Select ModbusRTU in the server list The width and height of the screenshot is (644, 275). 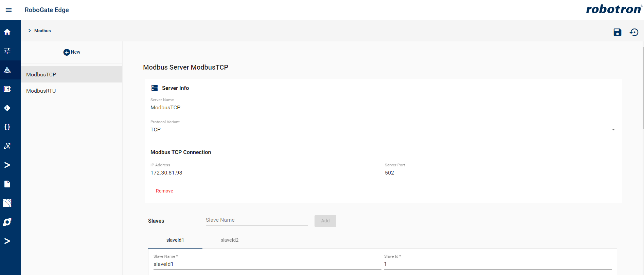[x=72, y=91]
